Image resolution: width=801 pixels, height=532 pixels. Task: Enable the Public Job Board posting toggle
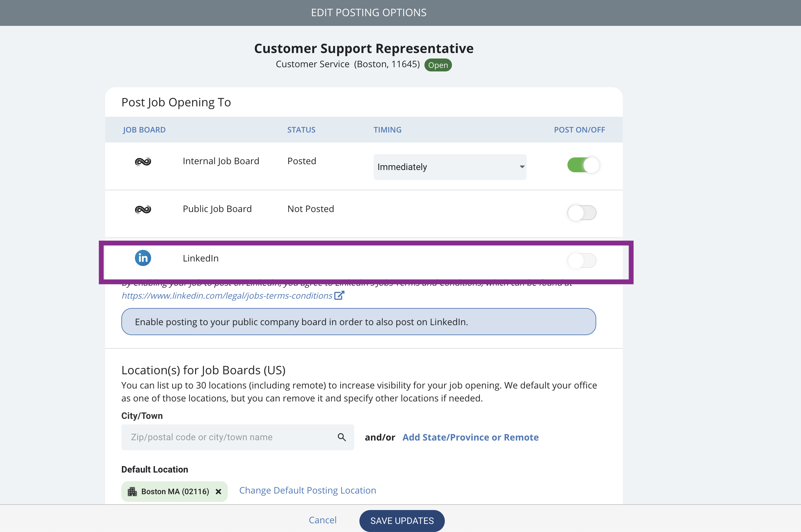click(581, 213)
